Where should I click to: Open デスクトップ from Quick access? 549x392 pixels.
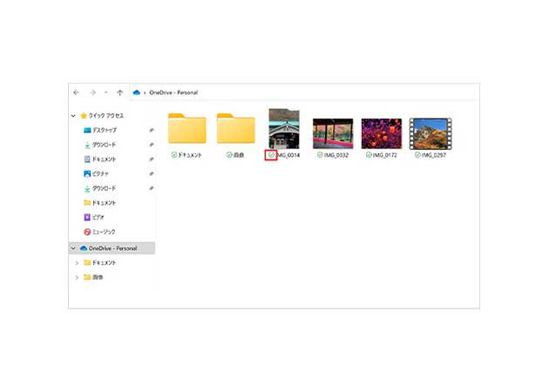[104, 130]
